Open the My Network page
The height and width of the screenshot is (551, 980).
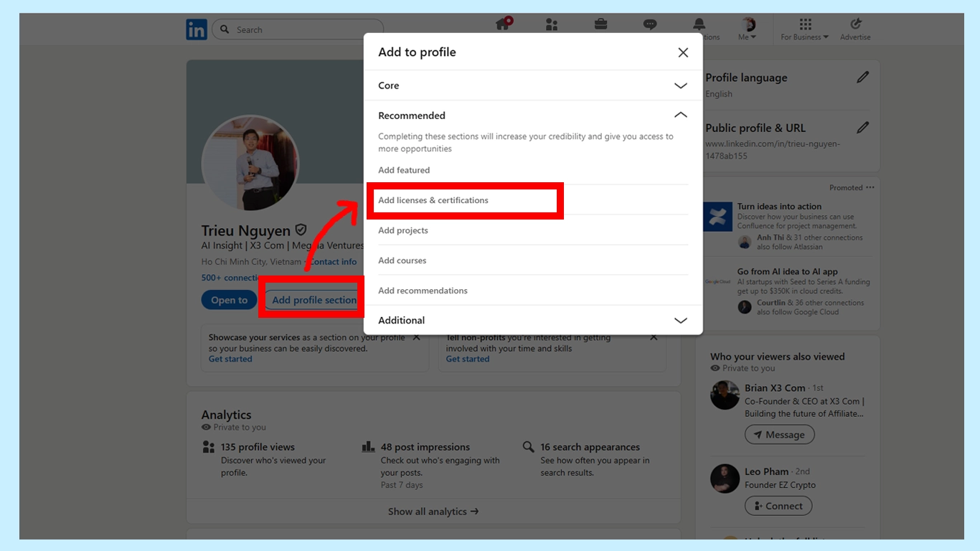pos(552,24)
